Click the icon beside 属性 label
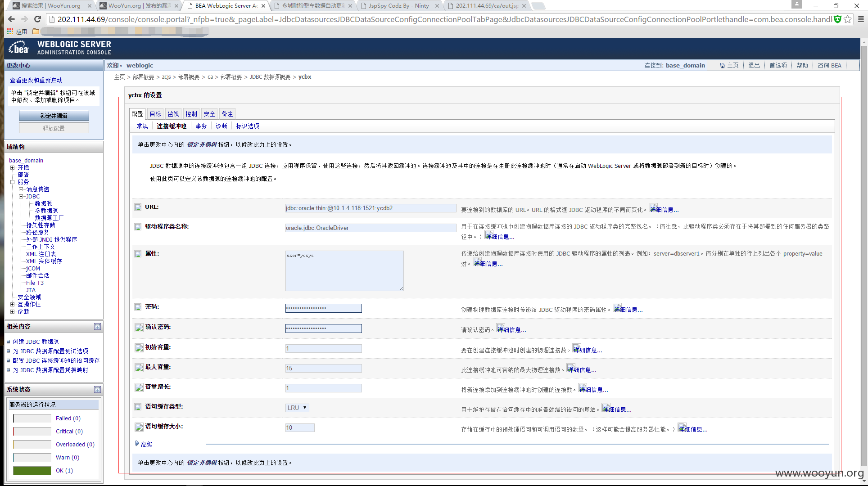 point(138,254)
